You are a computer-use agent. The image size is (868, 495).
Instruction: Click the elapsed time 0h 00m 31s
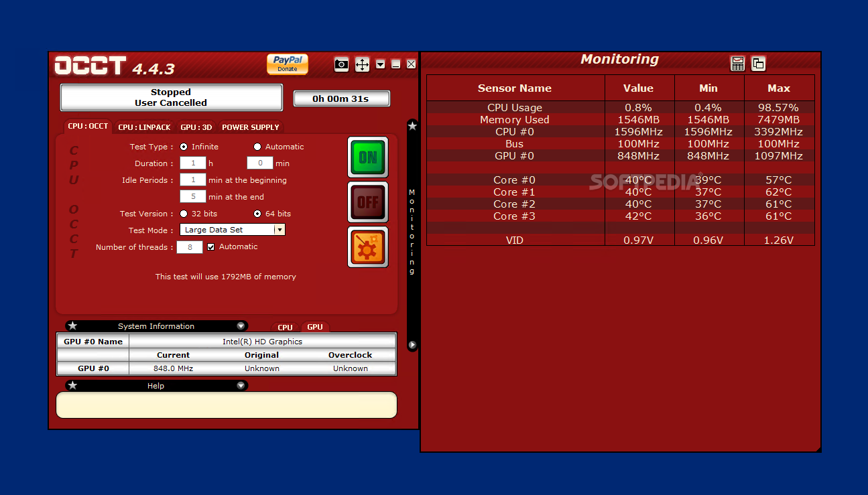tap(341, 98)
